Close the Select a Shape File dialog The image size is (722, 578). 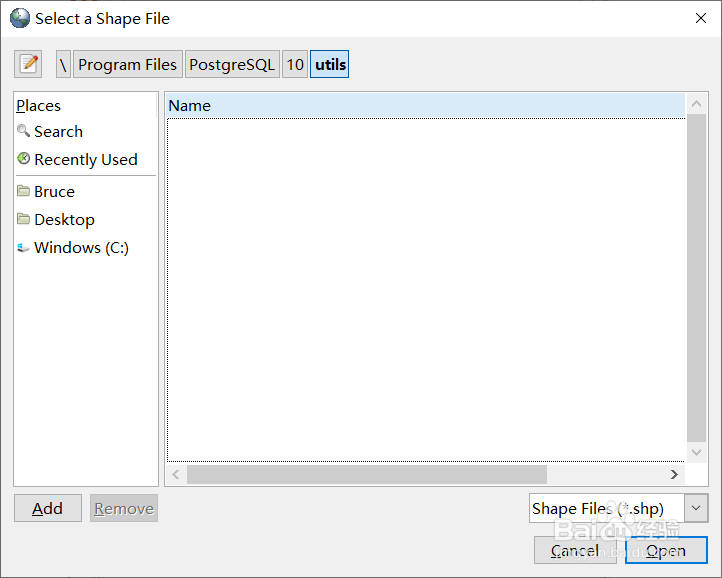[698, 18]
